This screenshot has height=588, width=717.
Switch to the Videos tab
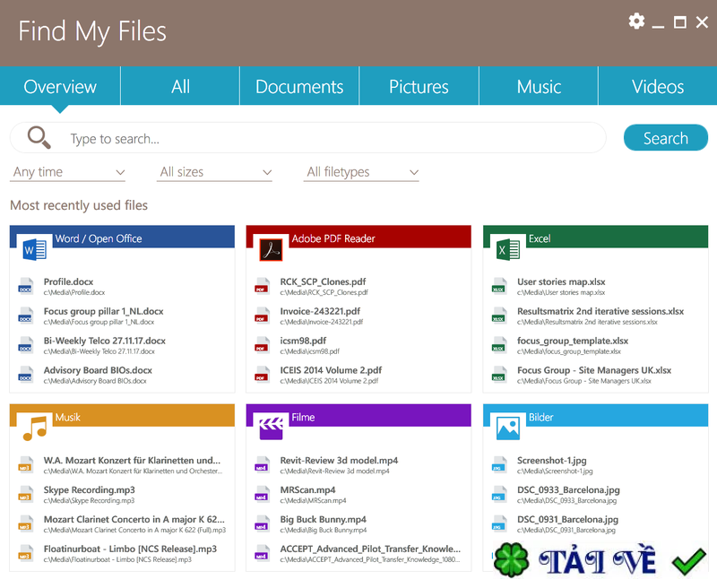coord(658,87)
